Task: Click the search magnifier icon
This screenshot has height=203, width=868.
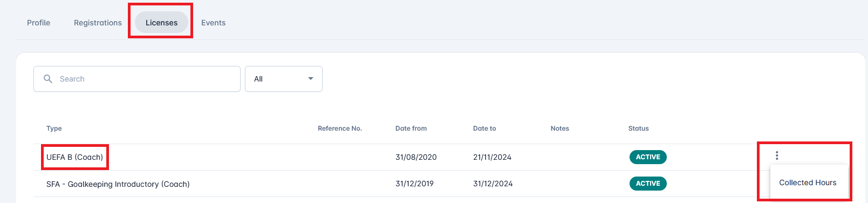Action: pyautogui.click(x=48, y=79)
